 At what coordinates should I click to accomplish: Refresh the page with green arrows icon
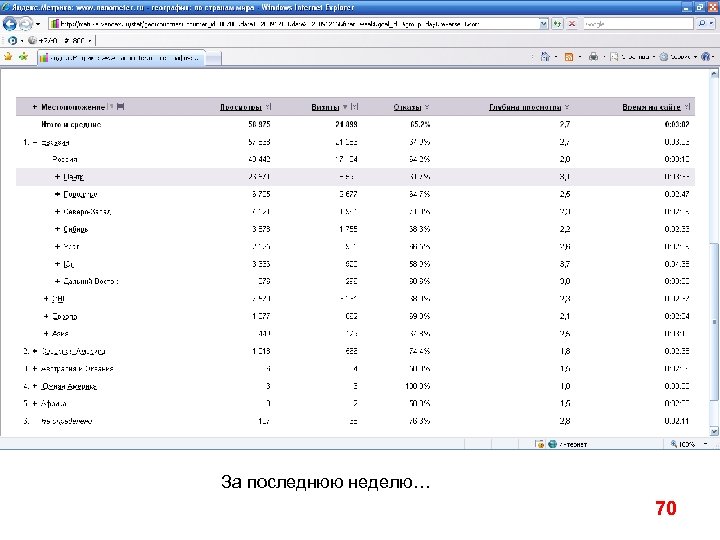557,23
